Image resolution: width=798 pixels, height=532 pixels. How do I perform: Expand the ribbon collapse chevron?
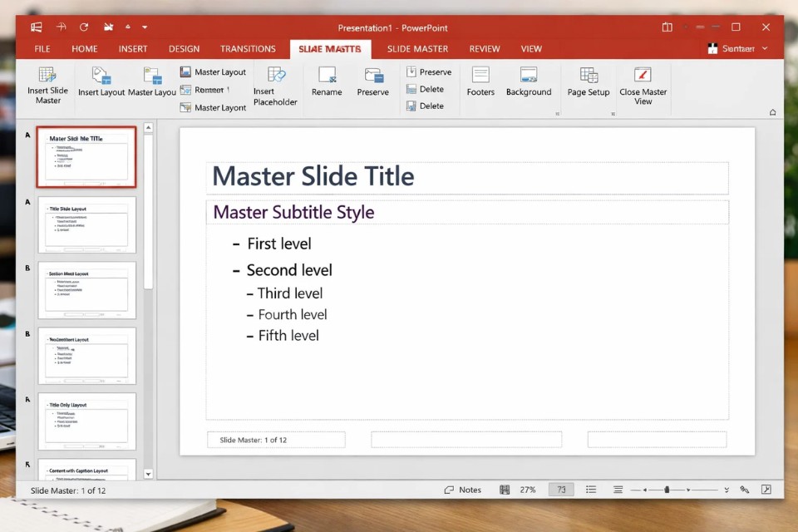tap(772, 111)
